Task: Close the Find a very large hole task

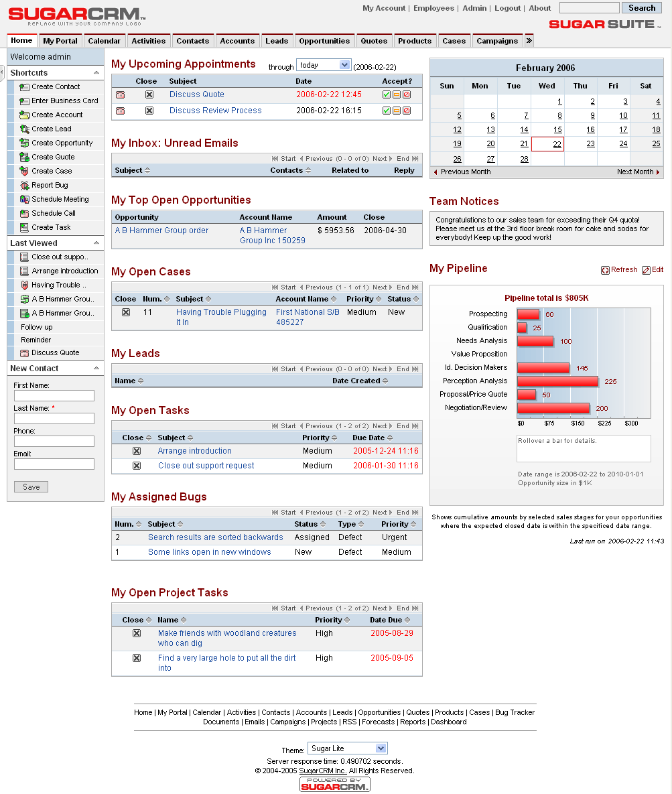Action: click(x=137, y=658)
